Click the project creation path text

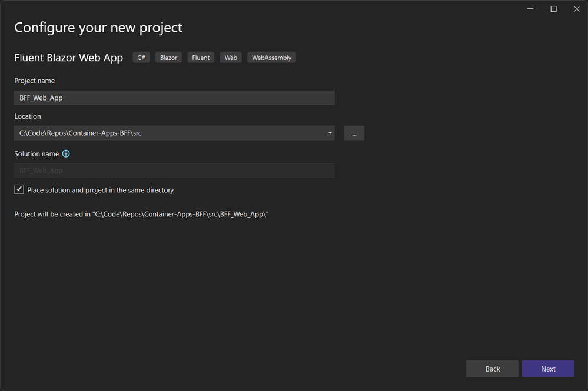pos(141,214)
